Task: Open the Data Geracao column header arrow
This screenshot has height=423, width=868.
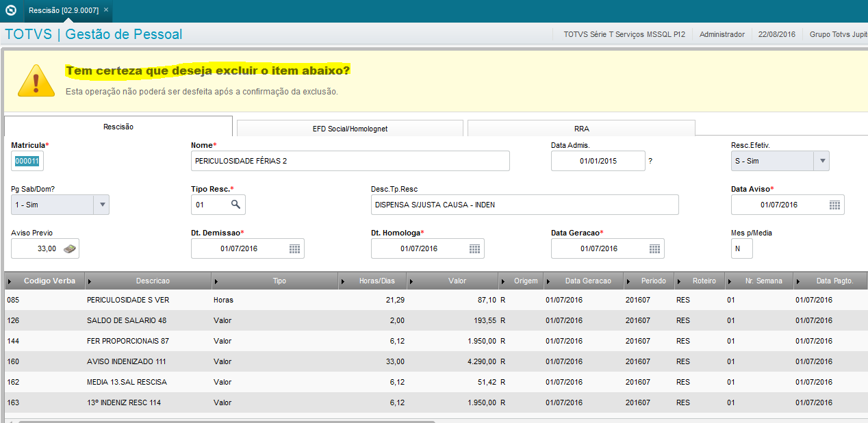Action: 549,281
